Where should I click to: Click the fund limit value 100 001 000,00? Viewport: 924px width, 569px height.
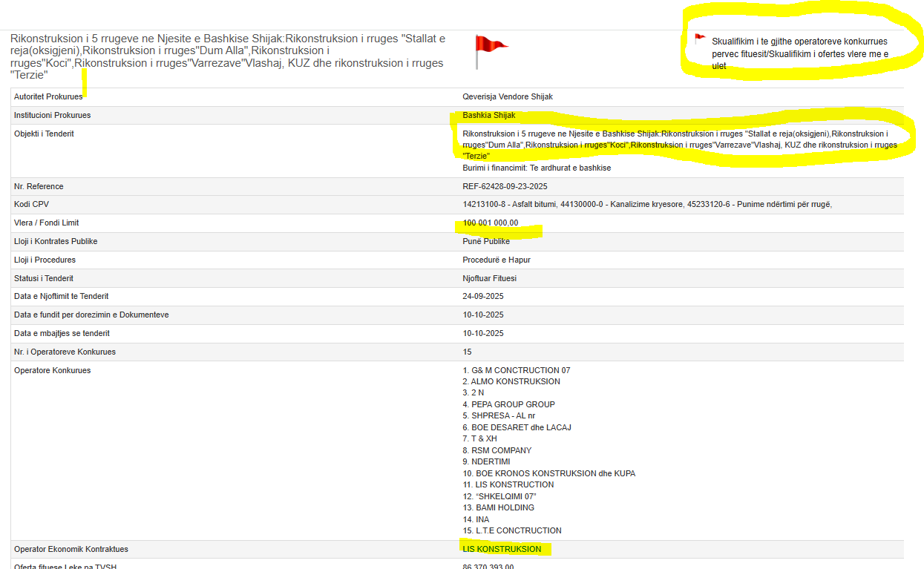pyautogui.click(x=491, y=223)
